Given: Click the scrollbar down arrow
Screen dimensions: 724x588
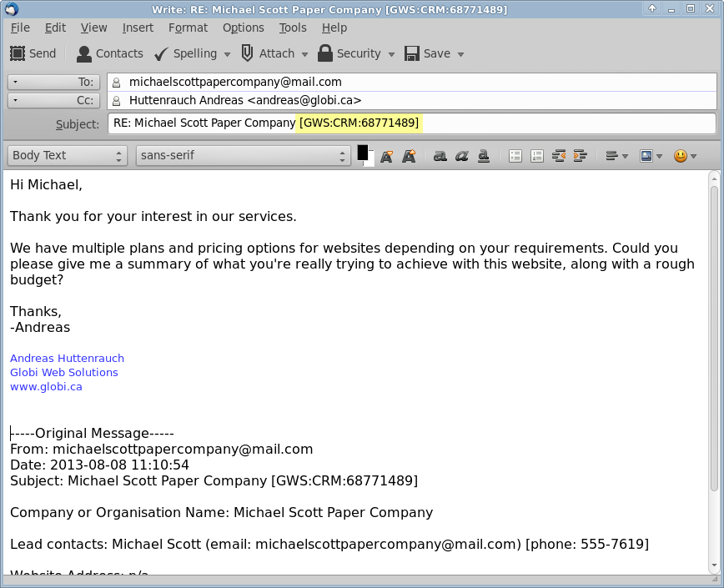Looking at the screenshot, I should (x=714, y=565).
